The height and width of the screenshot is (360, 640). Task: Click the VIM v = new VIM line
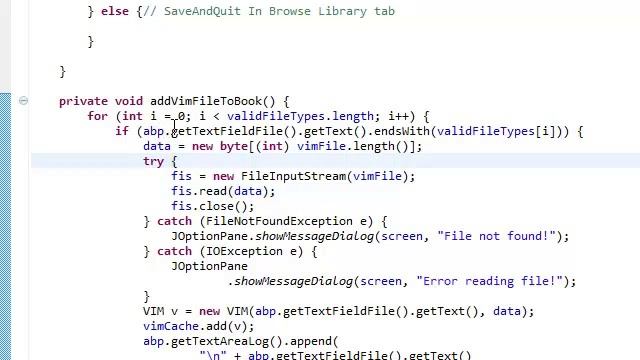coord(338,311)
